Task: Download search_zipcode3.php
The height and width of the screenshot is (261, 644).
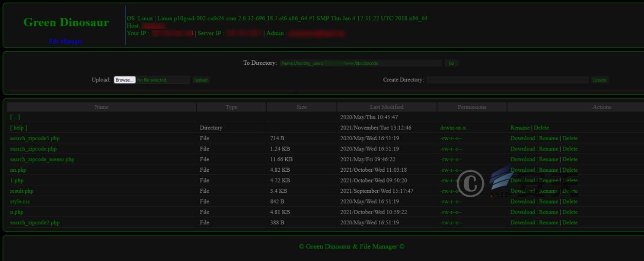Action: pos(523,138)
